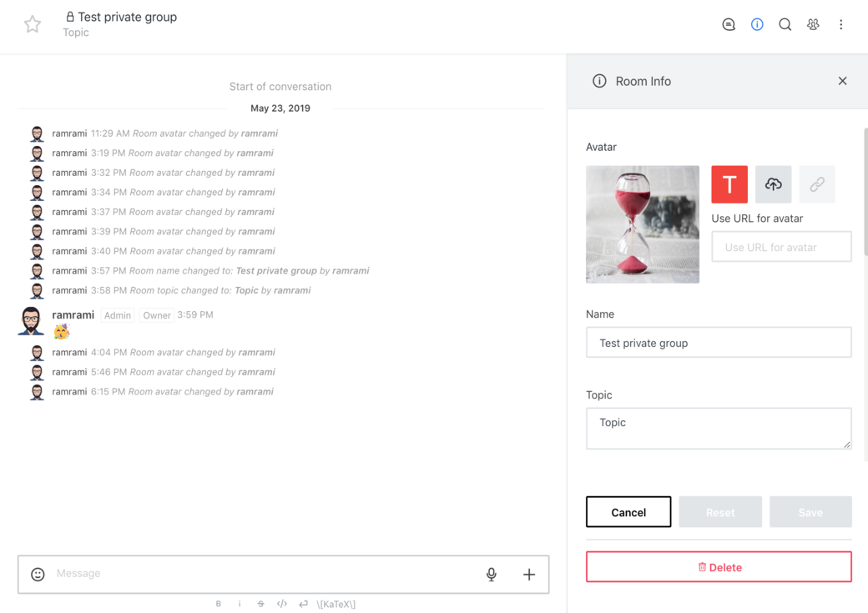Toggle the Room Info icon in header
This screenshot has width=868, height=613.
point(757,24)
